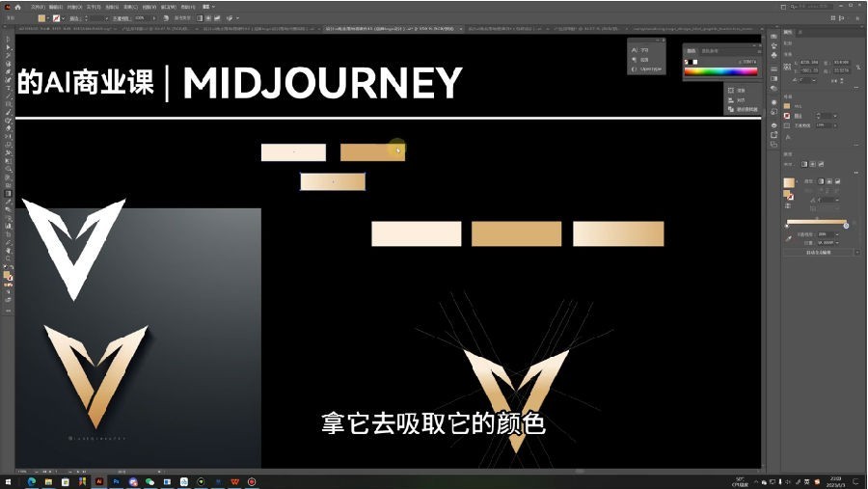Choose freeform gradient in Properties Gradient section
This screenshot has height=489, width=868.
(821, 164)
